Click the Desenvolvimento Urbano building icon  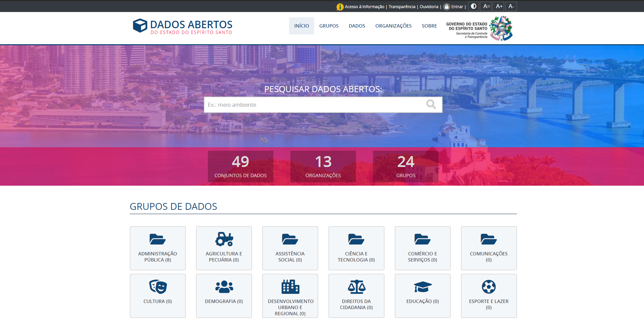[290, 287]
